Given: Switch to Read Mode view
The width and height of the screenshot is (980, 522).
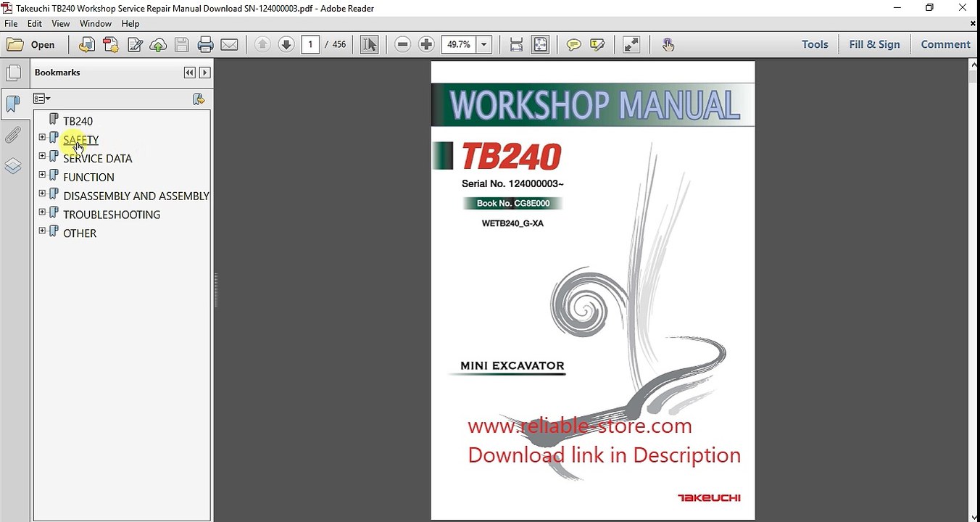Looking at the screenshot, I should [x=631, y=45].
